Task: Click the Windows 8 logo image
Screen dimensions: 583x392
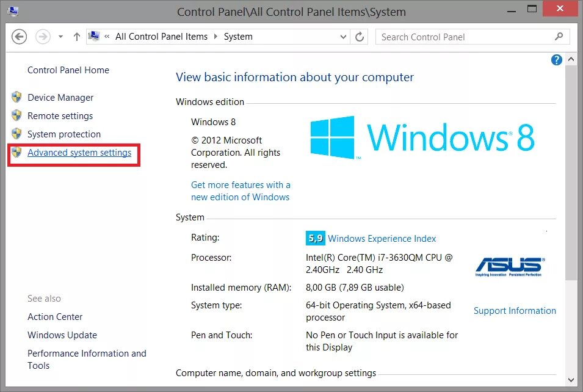Action: pyautogui.click(x=422, y=137)
